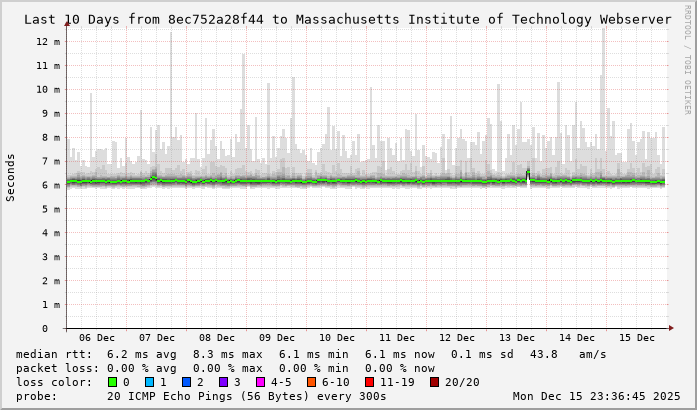Image resolution: width=697 pixels, height=410 pixels.
Task: Click the light blue loss 1 swatch
Action: [149, 382]
